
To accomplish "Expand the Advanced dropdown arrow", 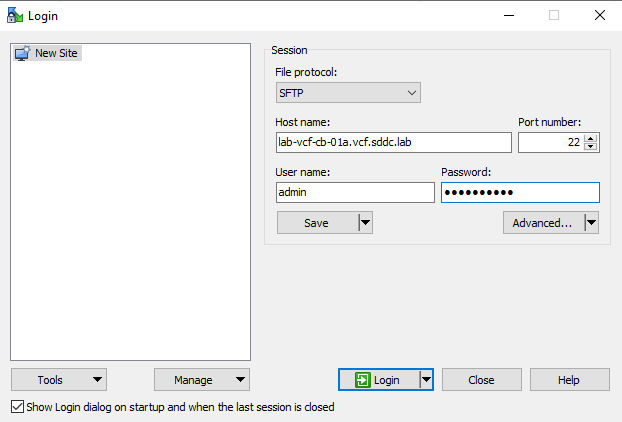I will pyautogui.click(x=591, y=223).
